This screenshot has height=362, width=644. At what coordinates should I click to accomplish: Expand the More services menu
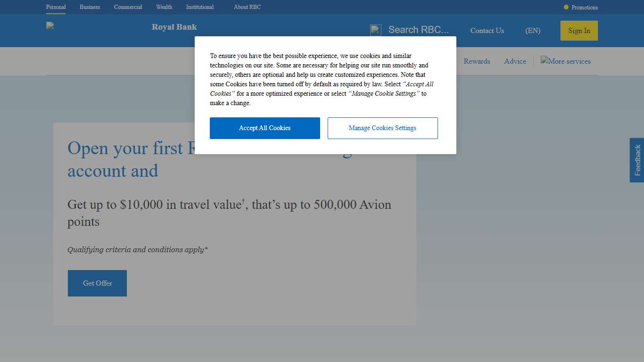point(565,61)
